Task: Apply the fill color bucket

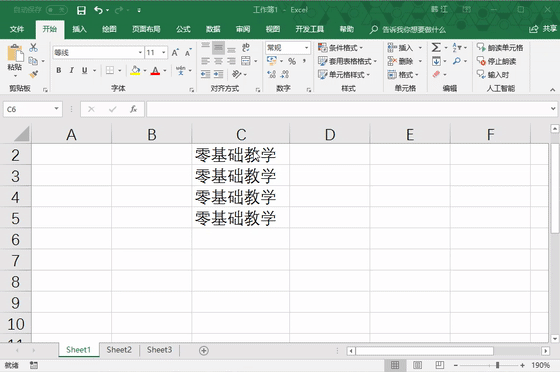Action: [135, 70]
